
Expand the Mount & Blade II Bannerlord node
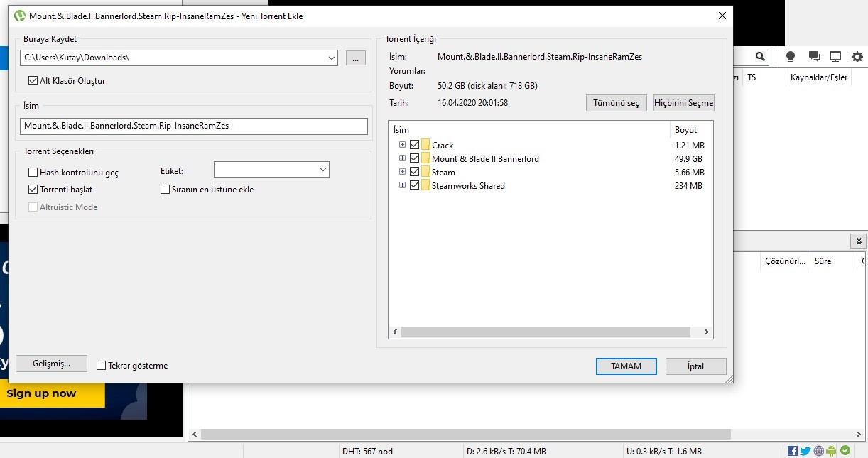[x=402, y=158]
